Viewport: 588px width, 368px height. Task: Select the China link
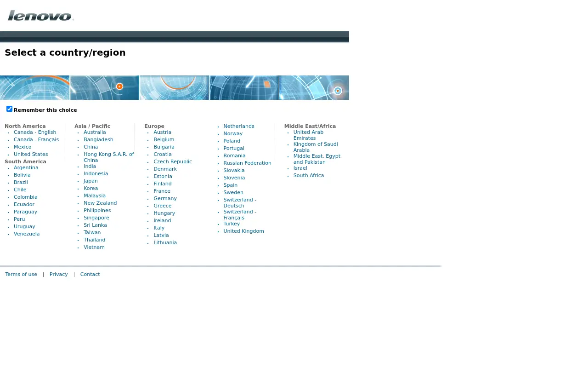click(91, 147)
